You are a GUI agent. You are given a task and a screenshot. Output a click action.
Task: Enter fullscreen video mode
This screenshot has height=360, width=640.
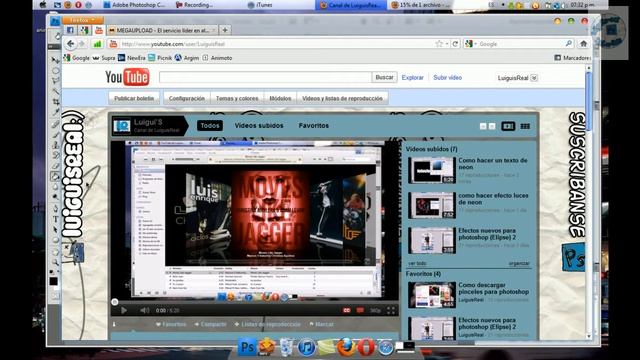click(391, 311)
